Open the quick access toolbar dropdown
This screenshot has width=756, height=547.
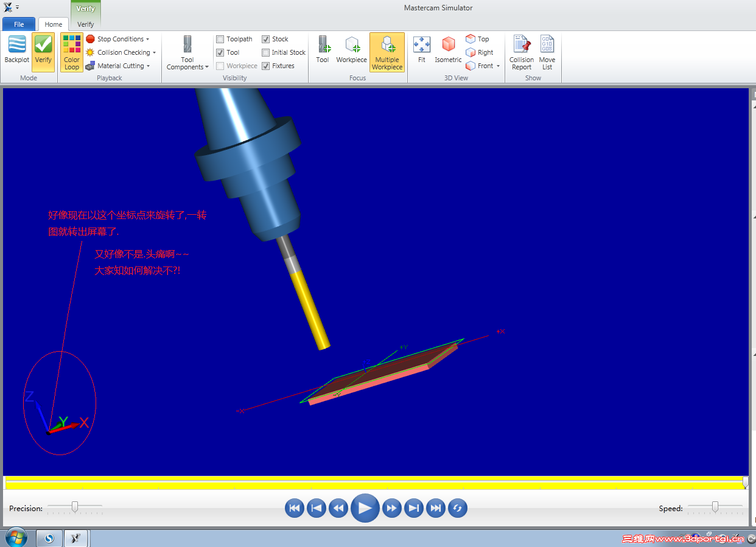coord(17,8)
